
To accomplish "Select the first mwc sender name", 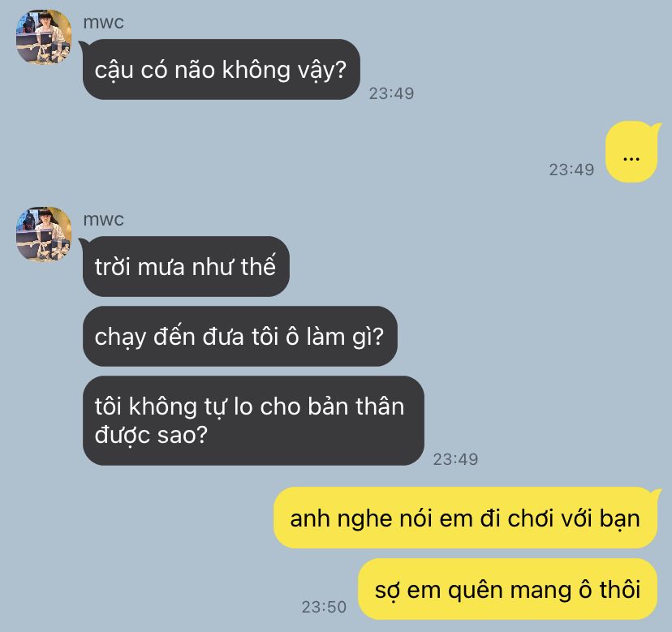I will (103, 22).
